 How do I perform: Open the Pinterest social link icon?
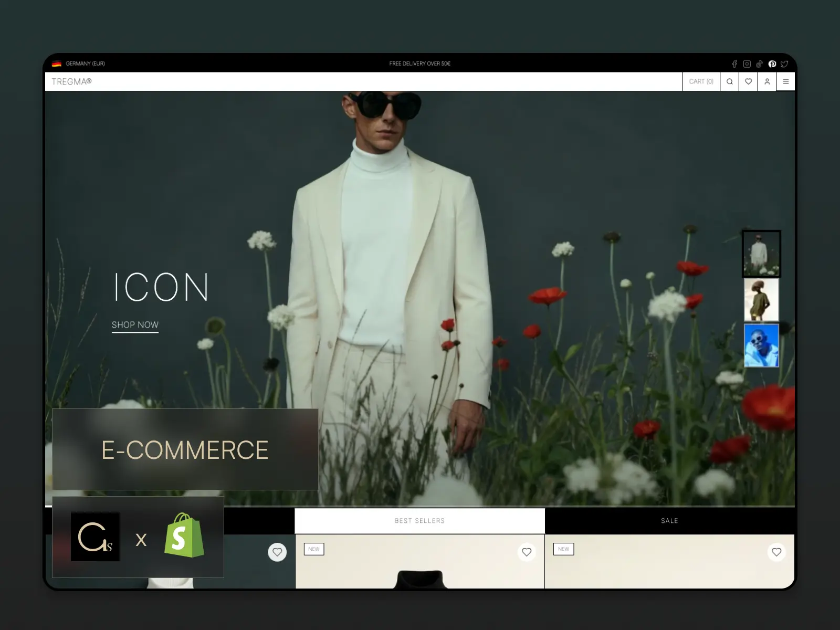click(x=772, y=64)
